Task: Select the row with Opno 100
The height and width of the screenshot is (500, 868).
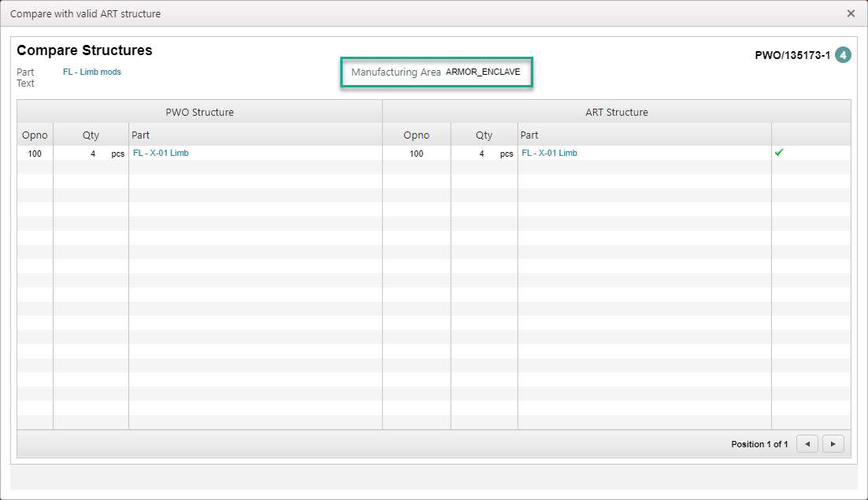Action: tap(236, 153)
